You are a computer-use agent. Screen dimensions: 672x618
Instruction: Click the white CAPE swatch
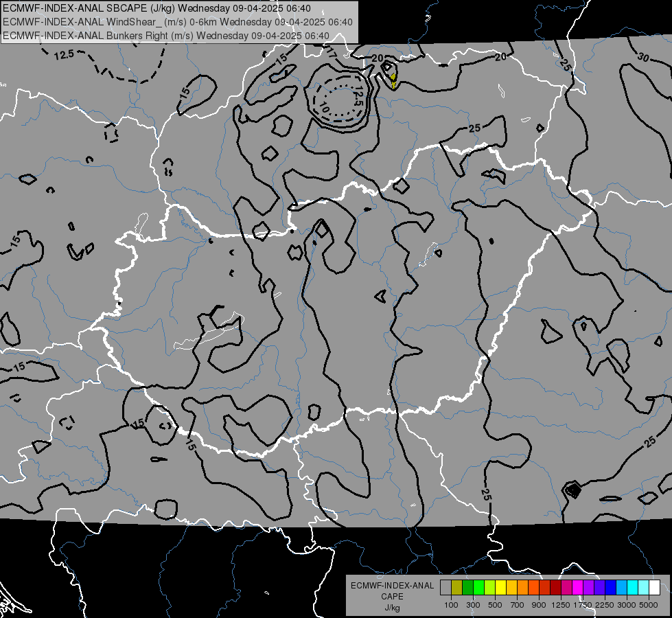tap(655, 588)
